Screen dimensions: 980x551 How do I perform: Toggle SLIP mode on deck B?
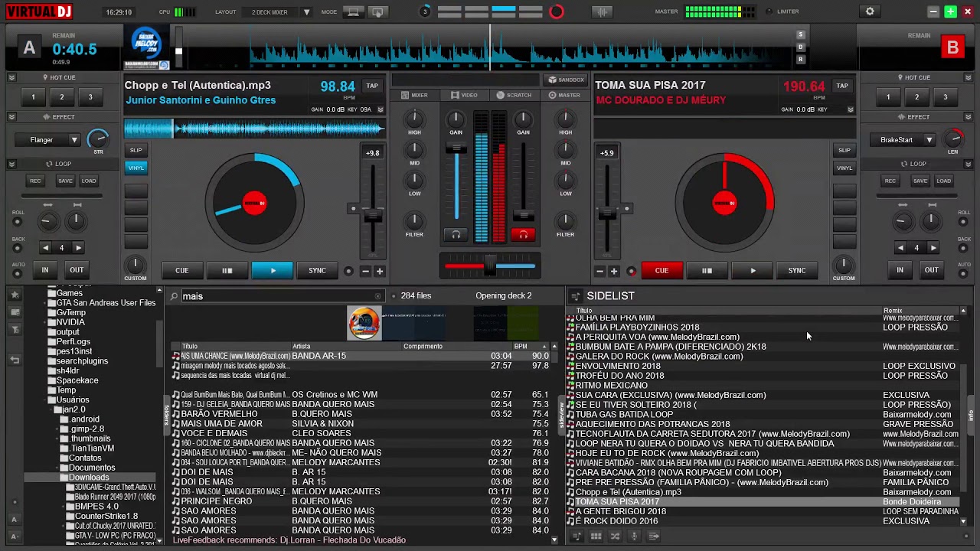click(844, 150)
